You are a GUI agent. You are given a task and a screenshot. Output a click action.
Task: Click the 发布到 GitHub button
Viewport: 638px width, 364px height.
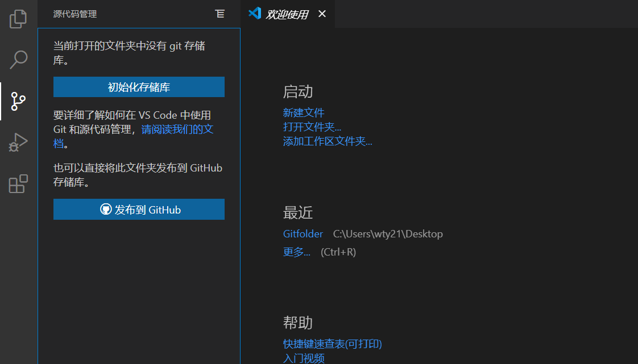(x=139, y=209)
